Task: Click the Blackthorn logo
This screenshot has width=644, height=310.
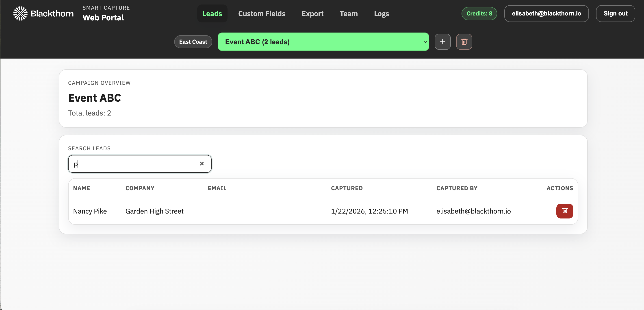Action: tap(20, 13)
